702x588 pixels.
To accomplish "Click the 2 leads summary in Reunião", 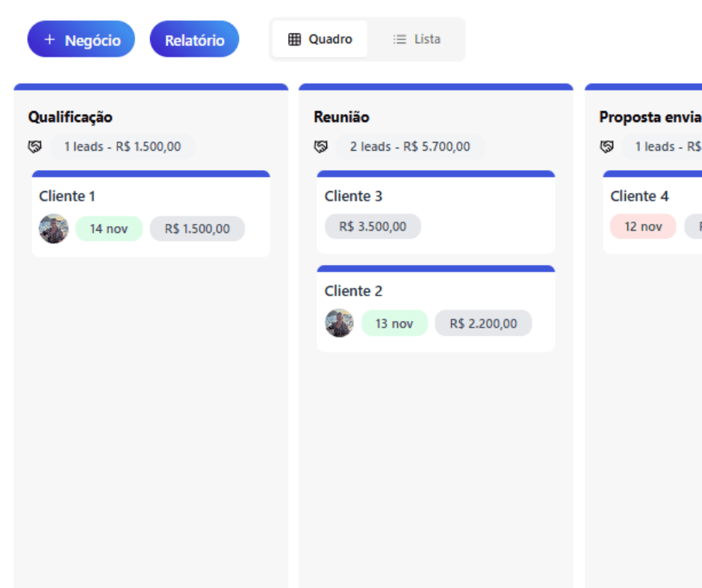I will pos(410,147).
